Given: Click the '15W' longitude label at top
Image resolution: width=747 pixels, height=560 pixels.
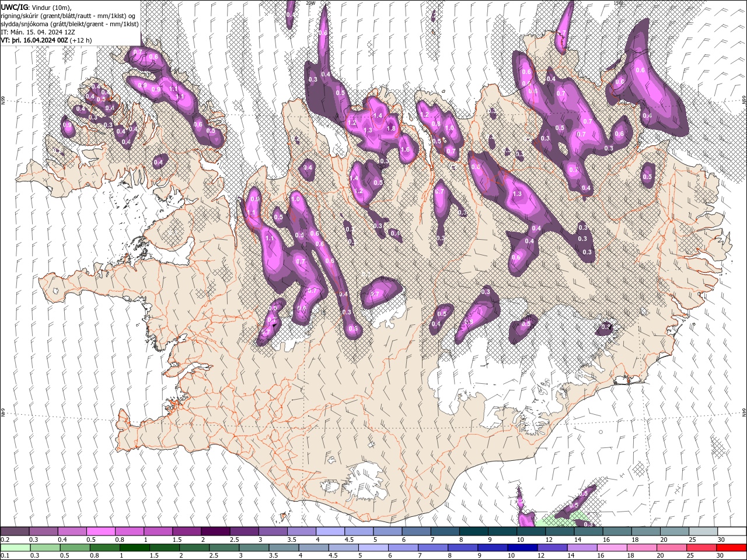Looking at the screenshot, I should pos(618,3).
